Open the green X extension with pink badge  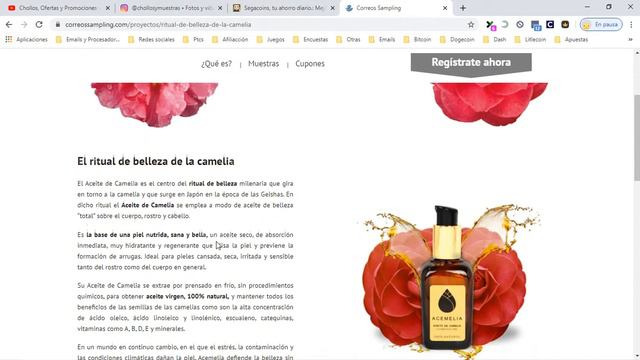[490, 25]
